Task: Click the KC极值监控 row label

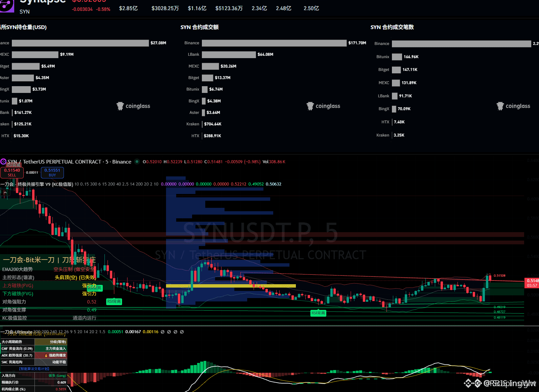Action: pyautogui.click(x=15, y=318)
